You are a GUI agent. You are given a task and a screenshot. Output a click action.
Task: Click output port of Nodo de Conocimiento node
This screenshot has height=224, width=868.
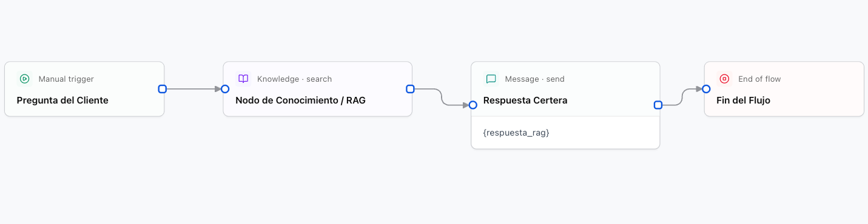[x=410, y=89]
